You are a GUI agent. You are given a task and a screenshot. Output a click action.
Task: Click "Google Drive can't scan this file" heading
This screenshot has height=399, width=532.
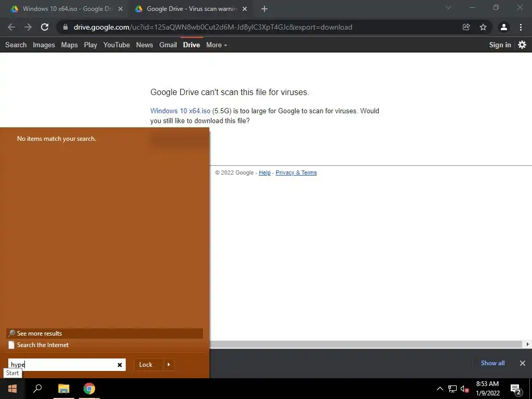pyautogui.click(x=230, y=92)
